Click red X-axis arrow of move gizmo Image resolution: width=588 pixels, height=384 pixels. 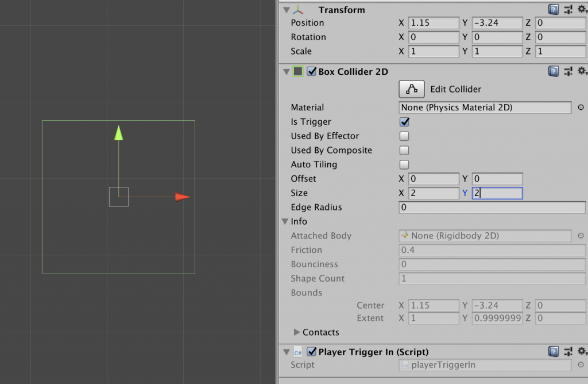point(183,197)
